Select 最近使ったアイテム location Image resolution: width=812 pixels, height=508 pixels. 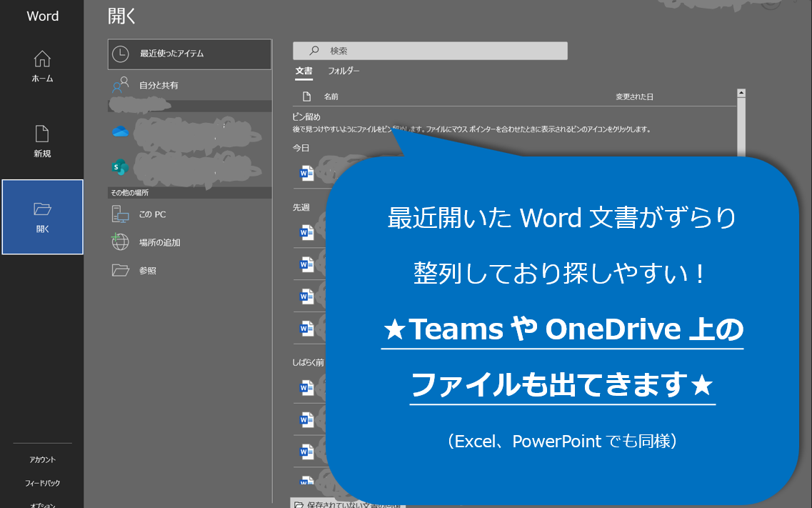click(x=189, y=54)
